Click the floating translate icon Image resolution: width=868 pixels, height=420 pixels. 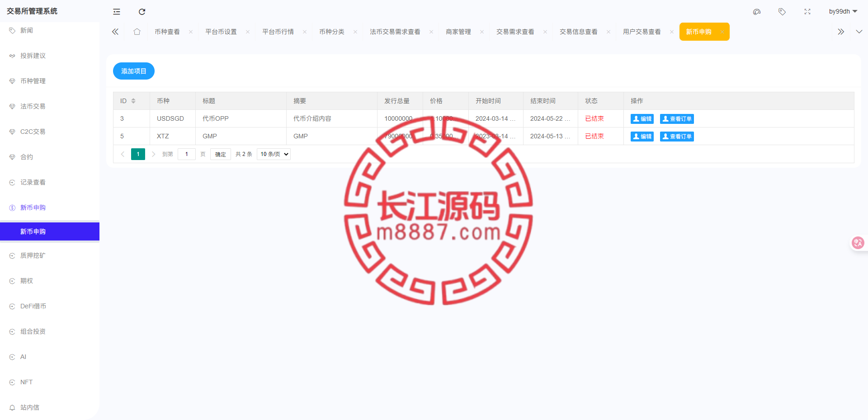coord(858,243)
